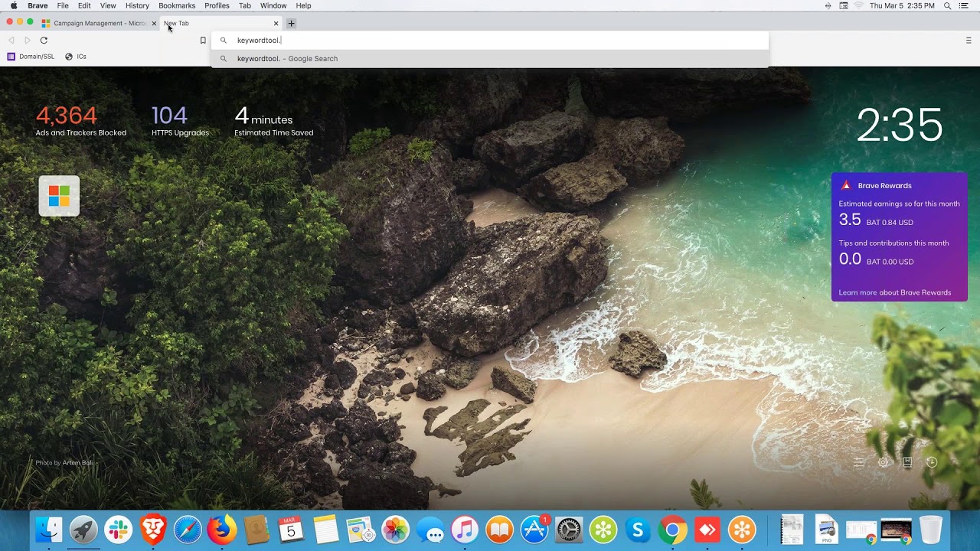This screenshot has width=980, height=551.
Task: Open the new tab settings gear icon
Action: [x=883, y=462]
